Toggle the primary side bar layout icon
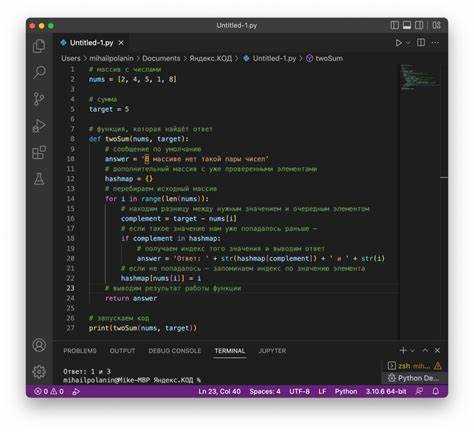Image resolution: width=474 pixels, height=432 pixels. tap(395, 25)
